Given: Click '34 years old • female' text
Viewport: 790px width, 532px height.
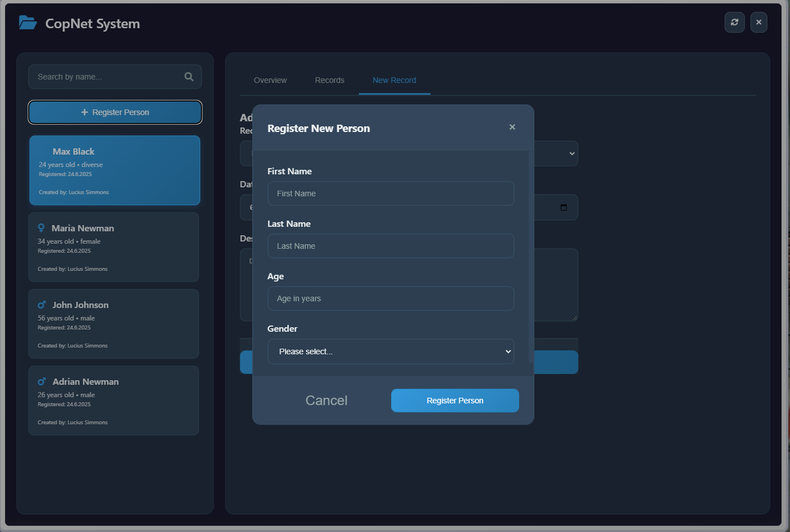Looking at the screenshot, I should click(69, 241).
